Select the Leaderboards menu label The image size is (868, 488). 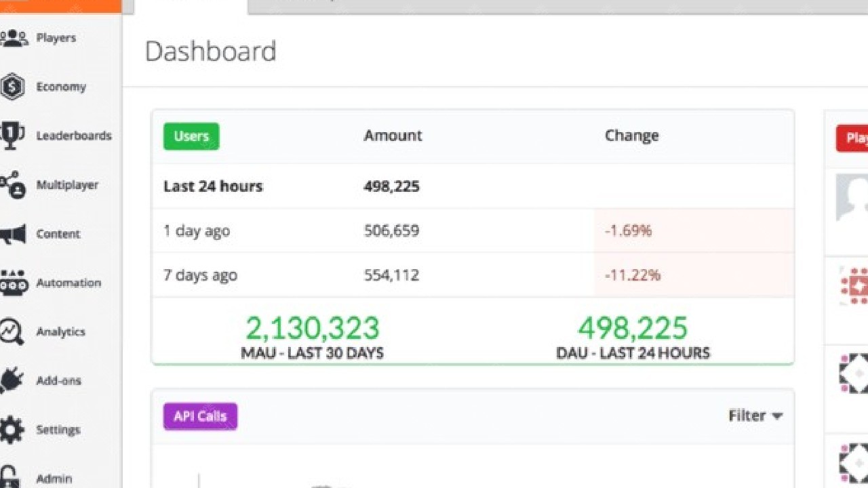[x=73, y=136]
